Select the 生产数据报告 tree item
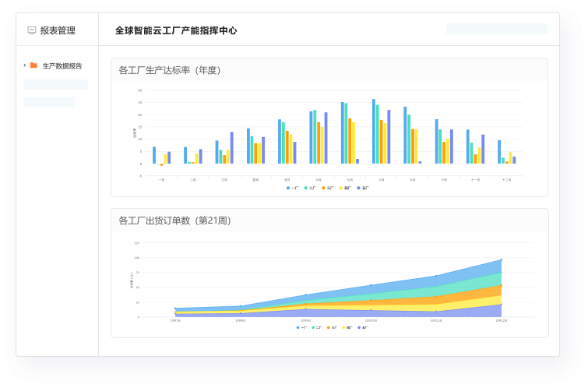 point(62,65)
